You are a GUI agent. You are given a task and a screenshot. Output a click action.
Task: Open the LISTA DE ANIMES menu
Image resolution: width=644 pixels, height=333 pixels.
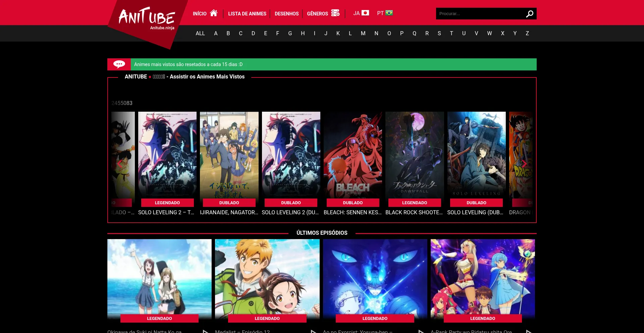(x=247, y=14)
